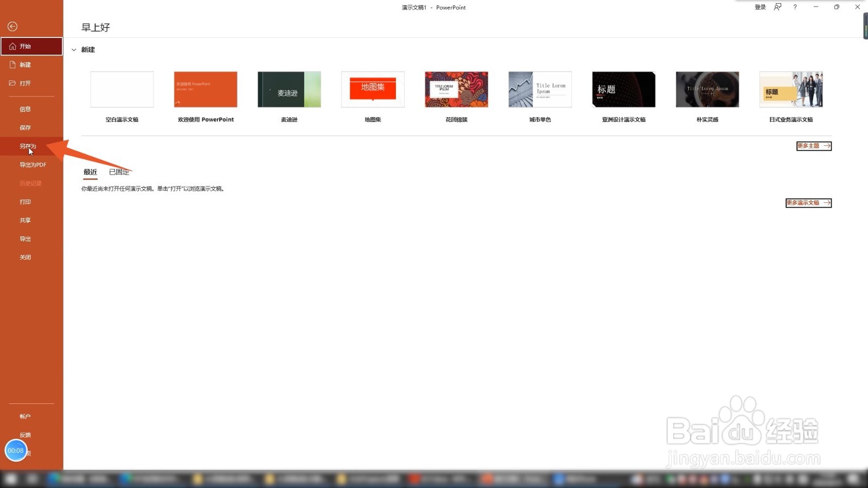Click the arrow in 更多主题 button
The height and width of the screenshot is (488, 868).
tap(826, 146)
